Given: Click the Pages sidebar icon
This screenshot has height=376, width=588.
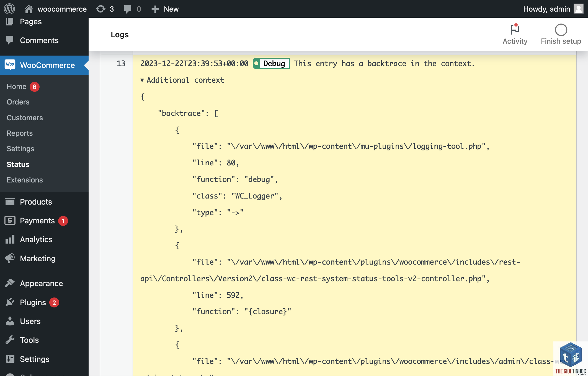Looking at the screenshot, I should [10, 22].
